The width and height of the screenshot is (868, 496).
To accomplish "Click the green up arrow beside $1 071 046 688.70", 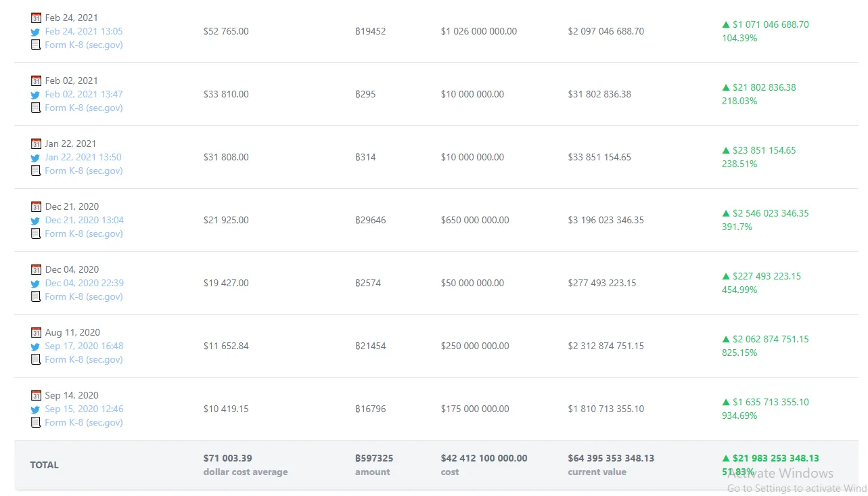I will point(726,24).
